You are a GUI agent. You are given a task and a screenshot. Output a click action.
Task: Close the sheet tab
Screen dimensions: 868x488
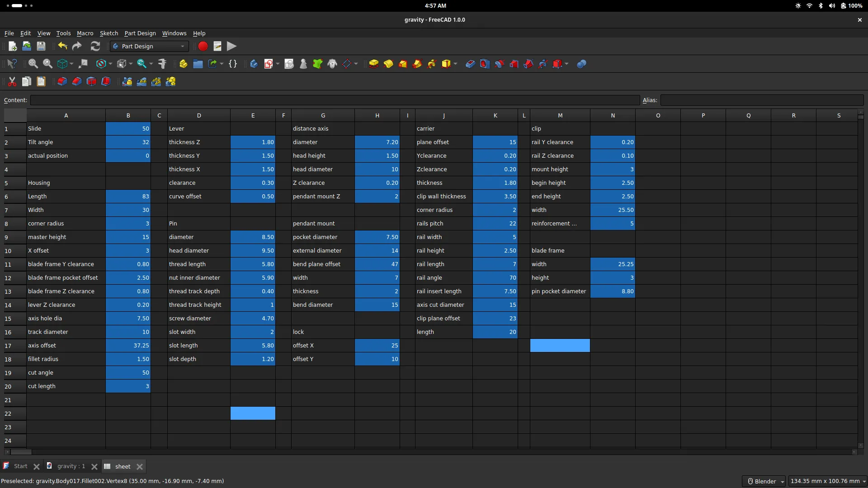tap(140, 467)
